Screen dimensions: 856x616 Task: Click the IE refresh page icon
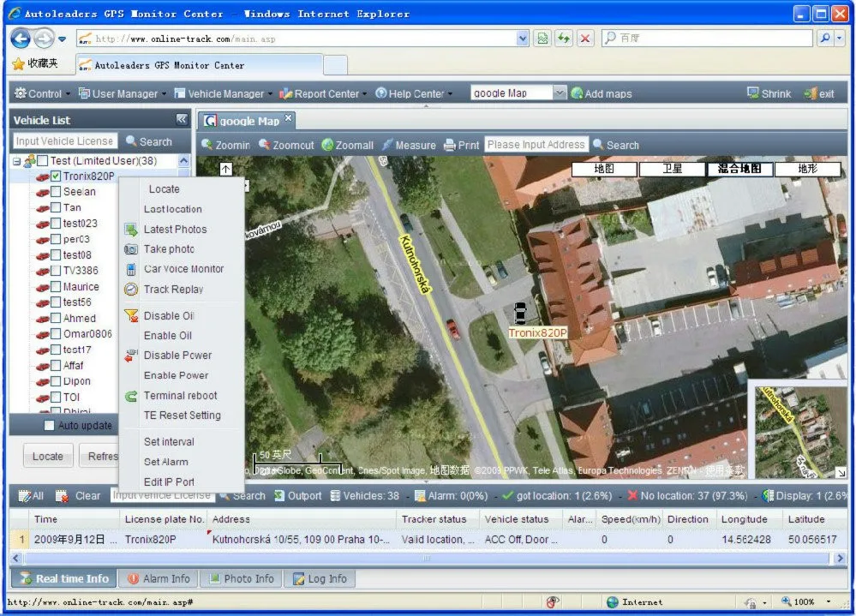564,39
